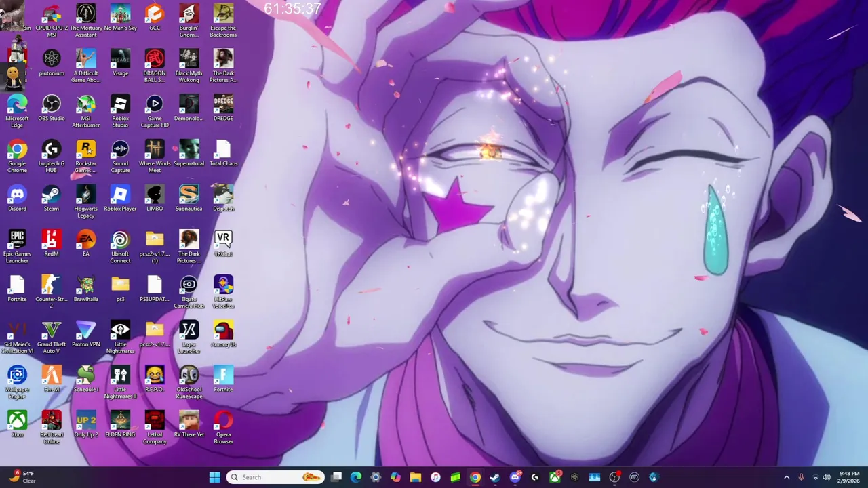Screen dimensions: 868x488
Task: Open the Jagex Launcher shortcut
Action: [x=189, y=338]
